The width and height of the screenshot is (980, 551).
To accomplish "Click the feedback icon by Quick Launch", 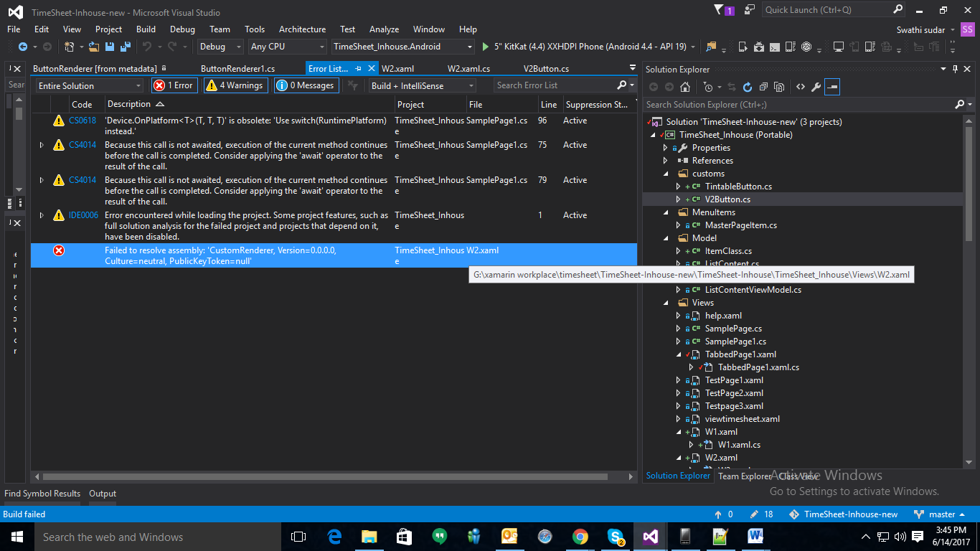I will 750,10.
